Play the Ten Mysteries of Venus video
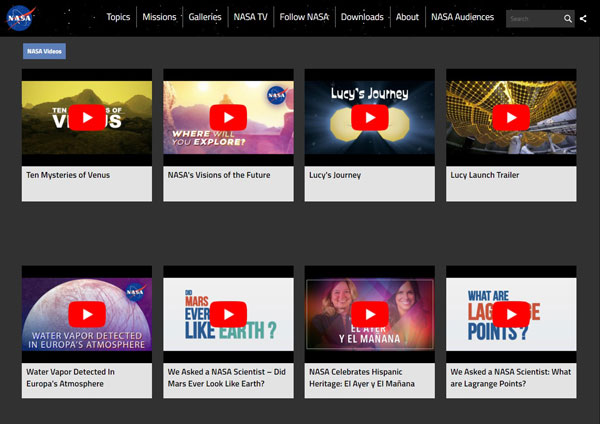 pyautogui.click(x=87, y=117)
